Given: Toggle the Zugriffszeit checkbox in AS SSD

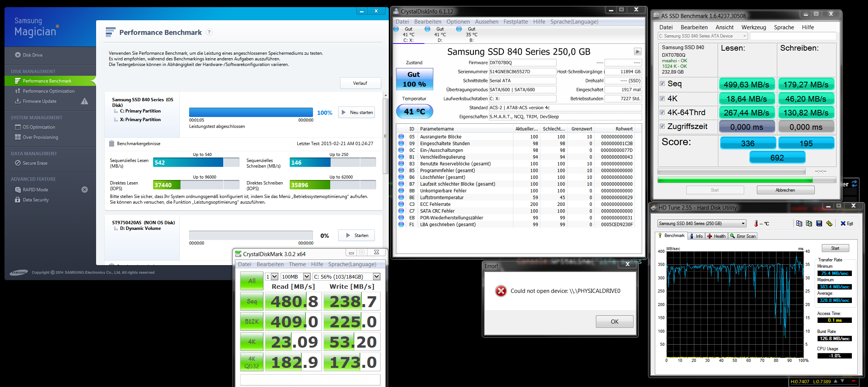Looking at the screenshot, I should pos(662,126).
